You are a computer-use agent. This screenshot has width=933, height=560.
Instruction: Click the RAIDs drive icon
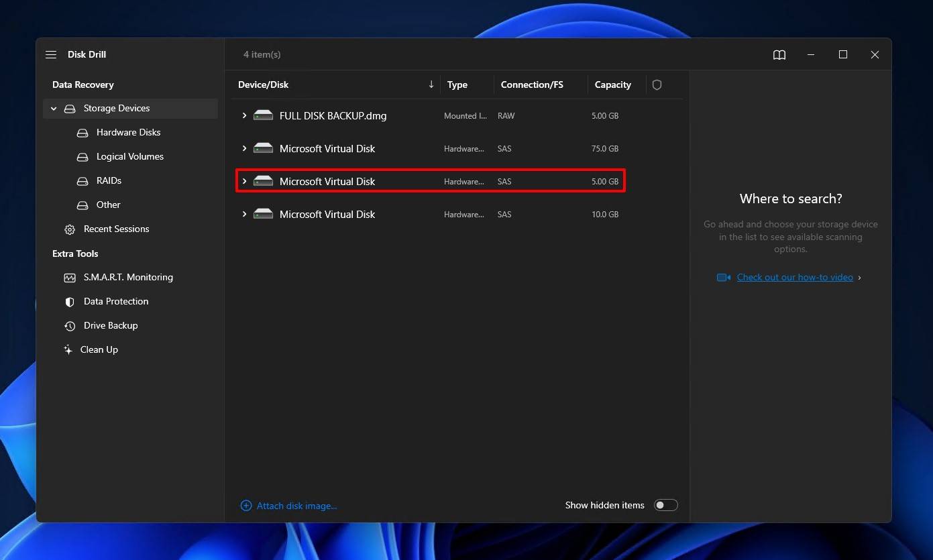tap(83, 181)
